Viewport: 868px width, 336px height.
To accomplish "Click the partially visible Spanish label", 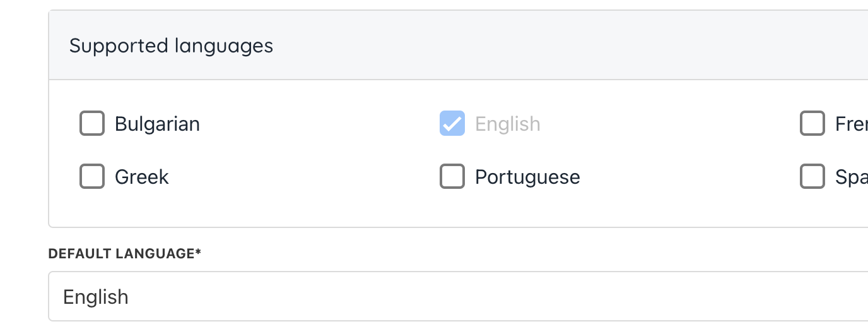I will [851, 177].
